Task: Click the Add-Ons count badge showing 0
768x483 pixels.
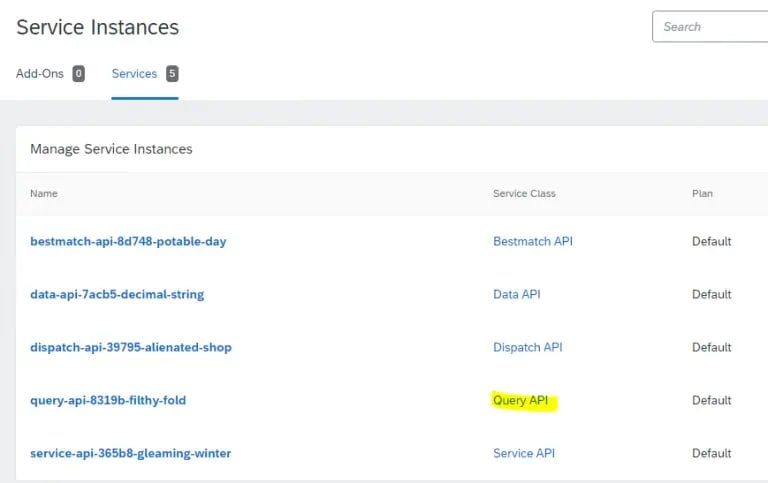Action: [x=79, y=74]
